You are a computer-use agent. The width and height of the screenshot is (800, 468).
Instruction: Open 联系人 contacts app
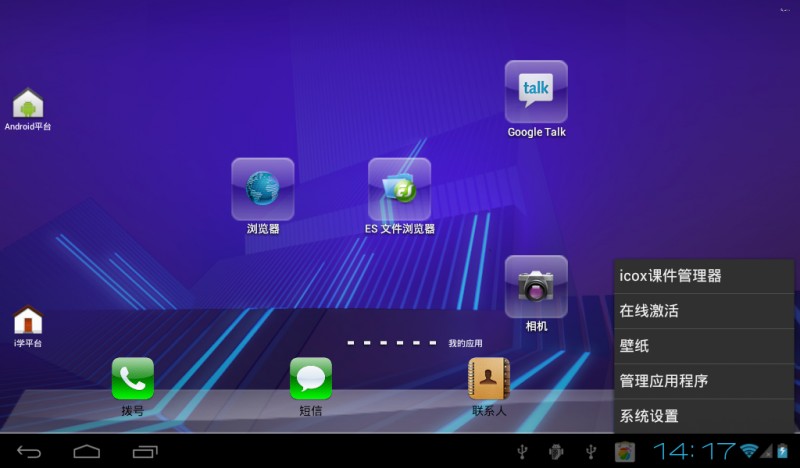(x=489, y=378)
